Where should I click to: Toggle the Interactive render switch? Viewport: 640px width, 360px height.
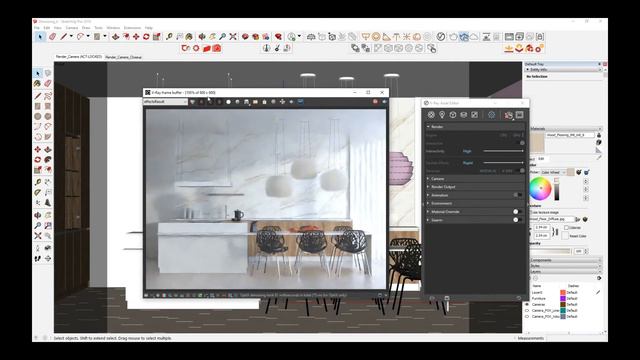(521, 143)
